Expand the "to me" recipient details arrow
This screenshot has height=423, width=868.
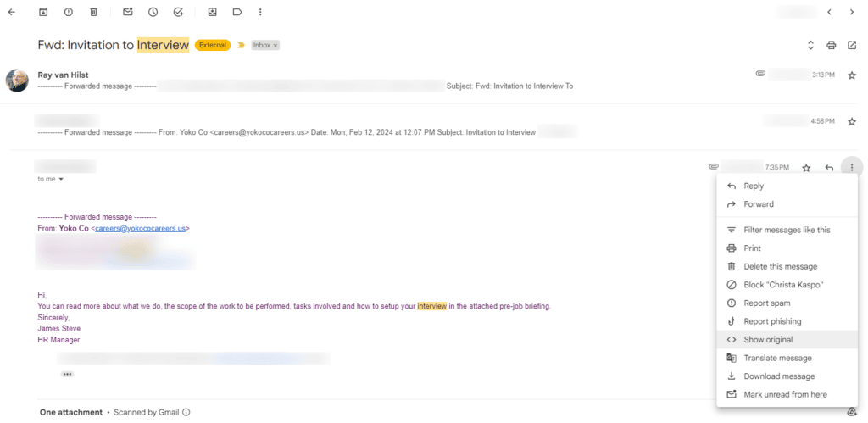coord(61,180)
